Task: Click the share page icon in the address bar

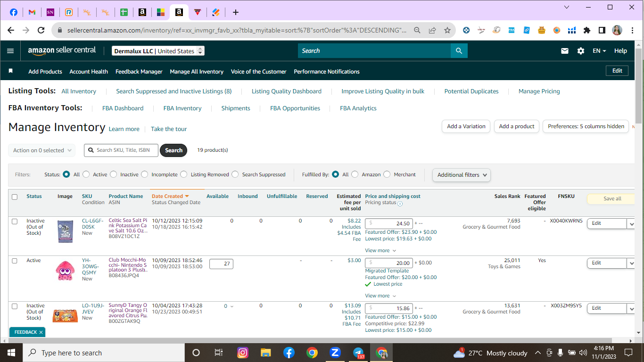Action: point(432,30)
